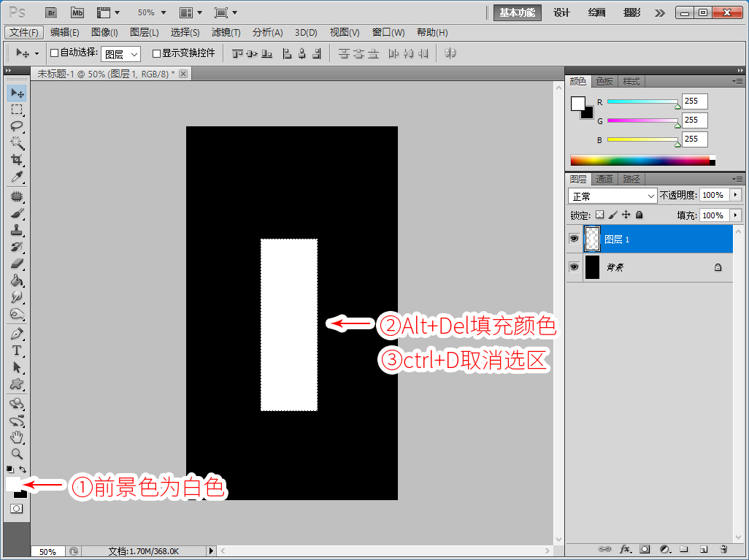The image size is (749, 560).
Task: Open the Layers panel options menu
Action: [737, 179]
